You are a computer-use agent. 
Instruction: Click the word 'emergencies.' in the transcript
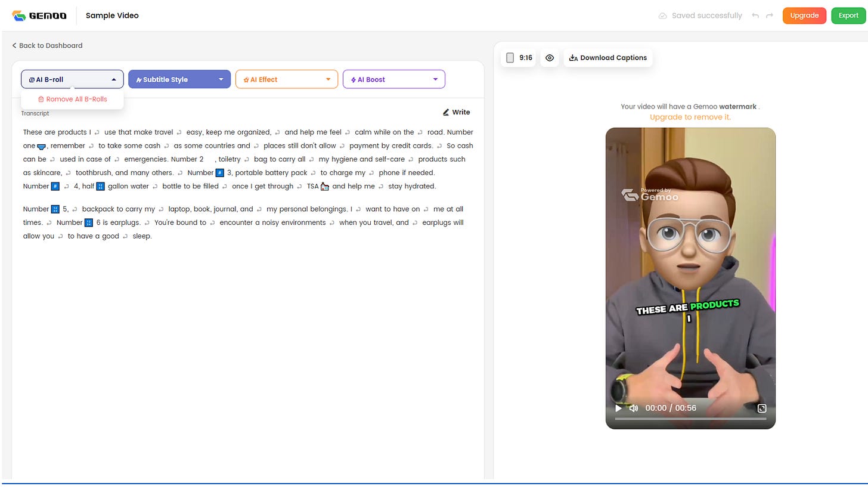pos(145,159)
